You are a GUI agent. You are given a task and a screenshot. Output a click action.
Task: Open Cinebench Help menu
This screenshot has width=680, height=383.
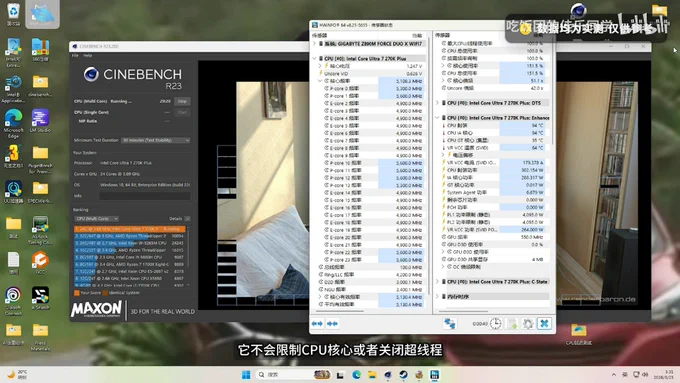[88, 56]
